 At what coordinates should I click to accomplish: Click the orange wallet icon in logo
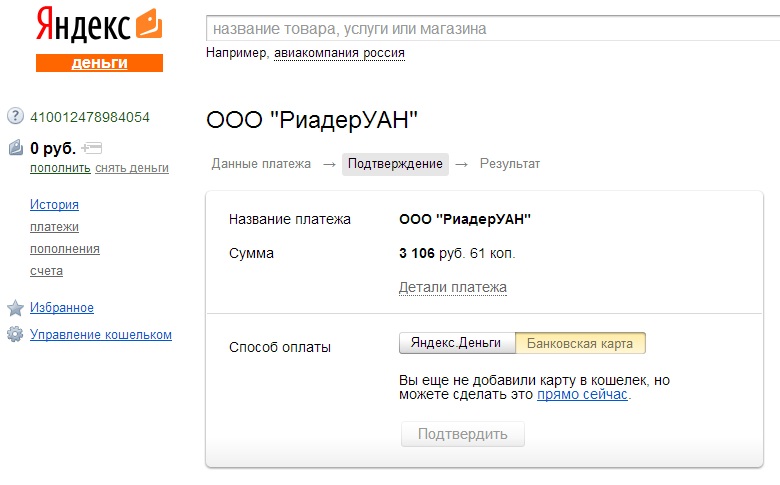(x=148, y=24)
